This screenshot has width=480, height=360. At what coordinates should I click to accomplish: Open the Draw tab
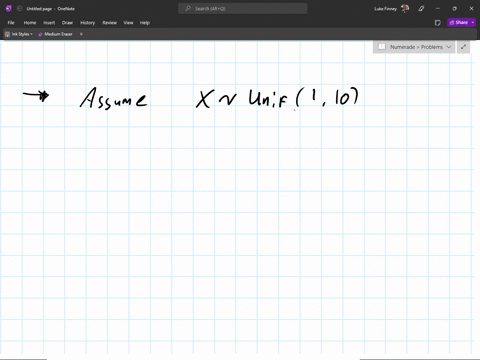[x=67, y=23]
